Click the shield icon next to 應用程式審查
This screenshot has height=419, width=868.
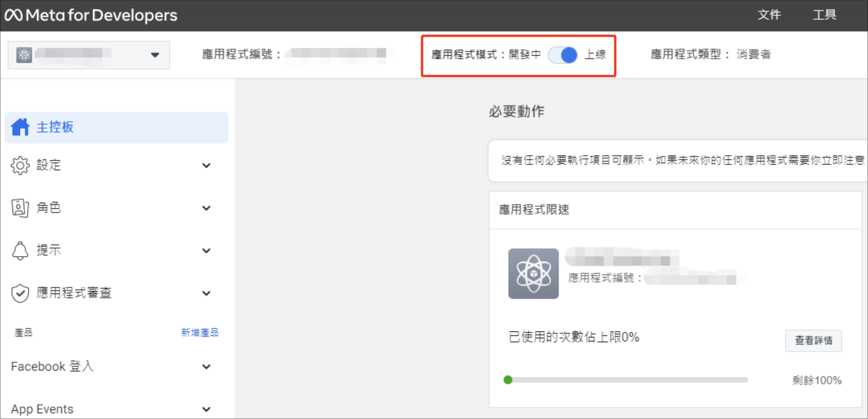click(x=20, y=293)
